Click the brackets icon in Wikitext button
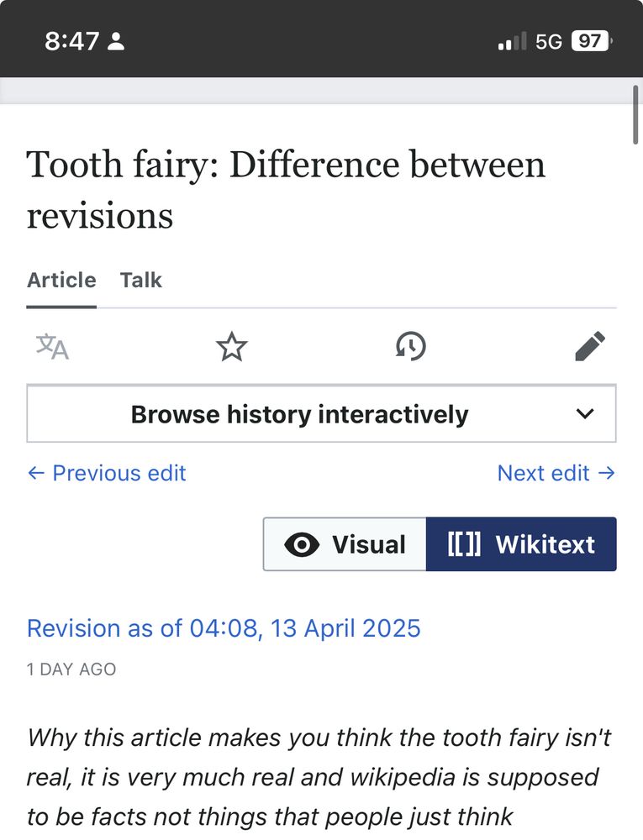643x840 pixels. (x=464, y=544)
